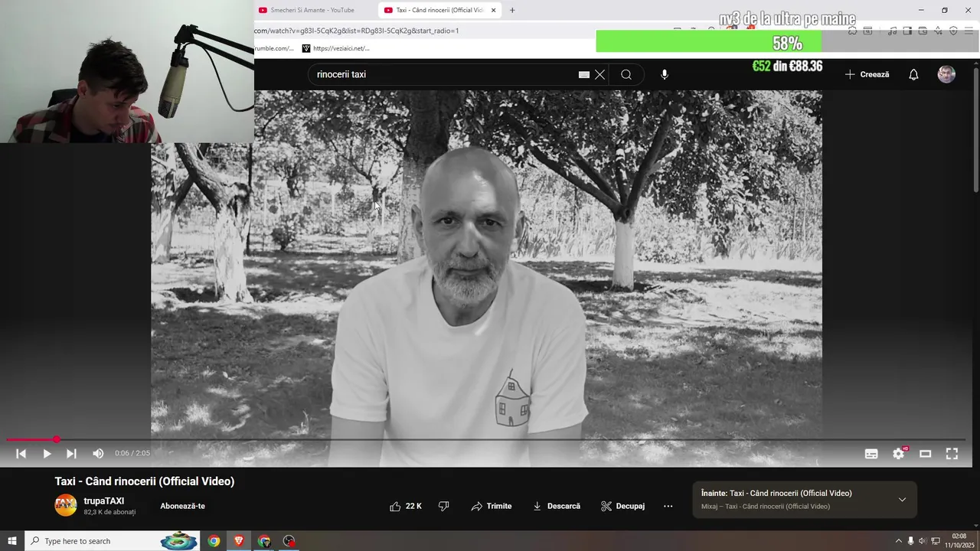The height and width of the screenshot is (551, 980).
Task: Open the taskbar clock showing 02:08
Action: (x=959, y=541)
